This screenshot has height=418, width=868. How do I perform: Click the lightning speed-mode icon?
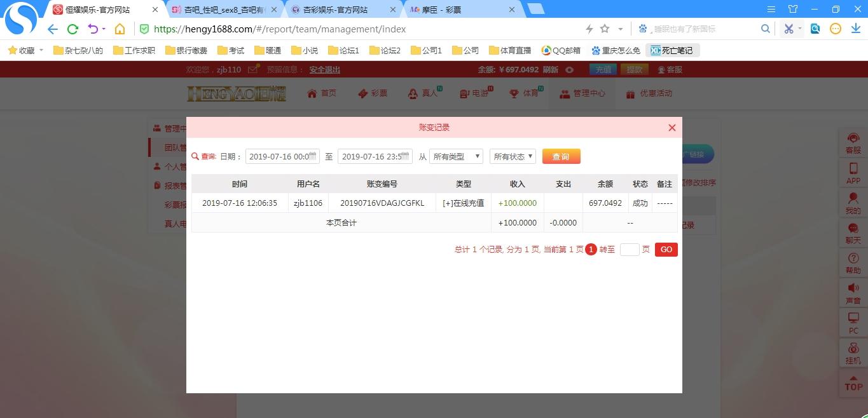click(589, 29)
